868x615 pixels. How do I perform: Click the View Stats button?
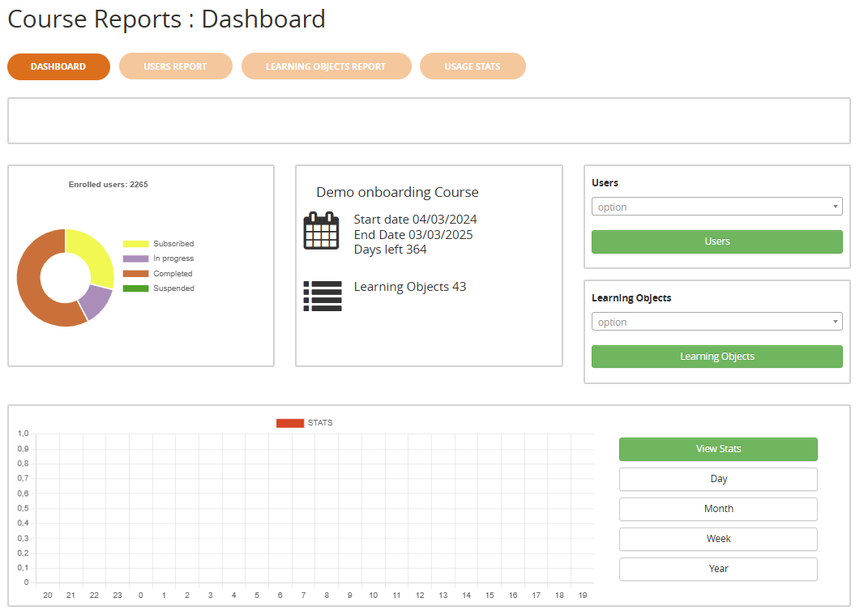(718, 449)
